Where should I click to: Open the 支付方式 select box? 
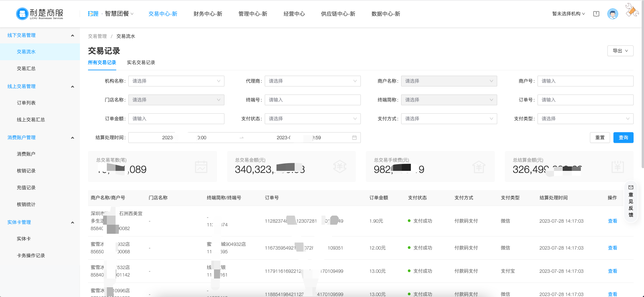(x=449, y=119)
